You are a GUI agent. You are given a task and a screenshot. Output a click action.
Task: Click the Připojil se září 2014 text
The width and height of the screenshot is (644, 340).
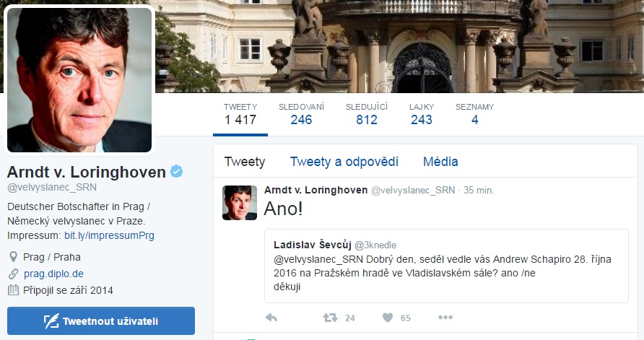68,290
